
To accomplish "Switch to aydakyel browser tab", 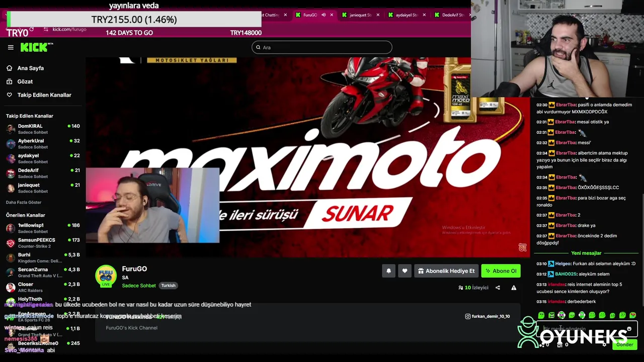I will pyautogui.click(x=407, y=15).
